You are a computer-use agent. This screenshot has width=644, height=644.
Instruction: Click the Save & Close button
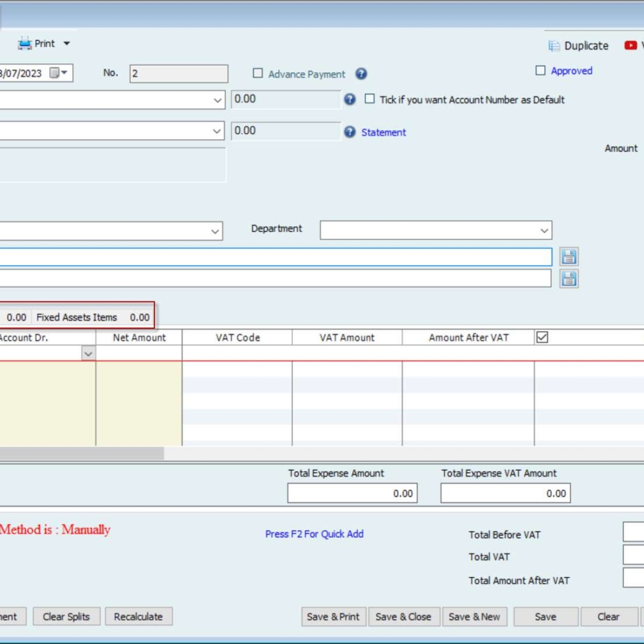(404, 616)
